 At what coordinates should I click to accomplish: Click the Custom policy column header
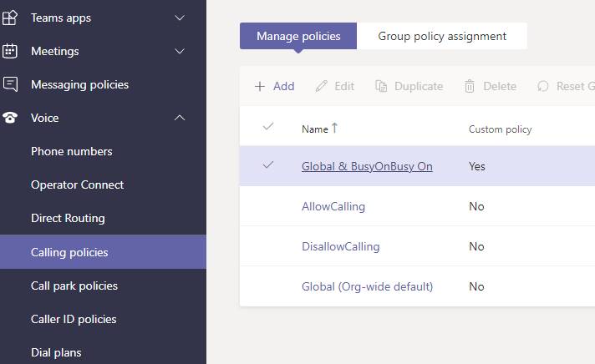coord(500,129)
